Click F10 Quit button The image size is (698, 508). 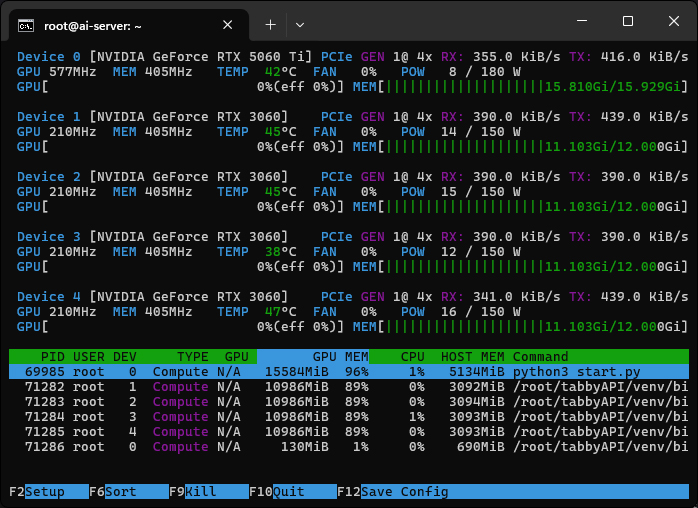tap(293, 492)
